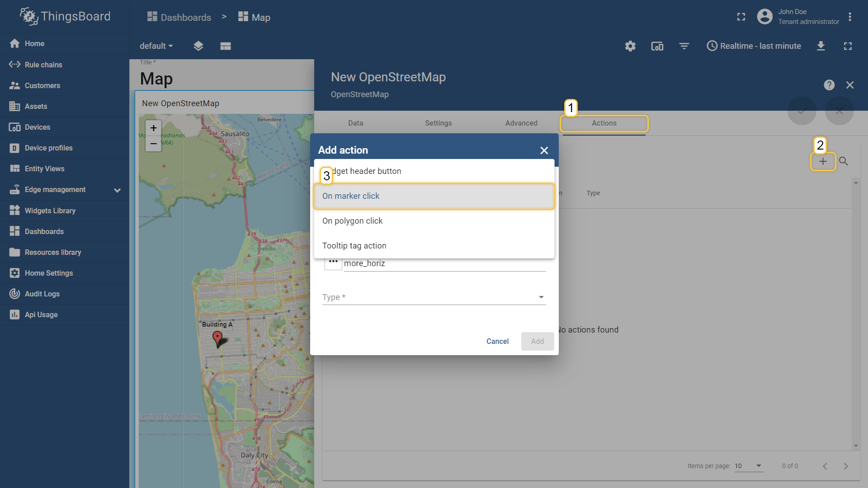The width and height of the screenshot is (868, 488).
Task: Switch to Advanced tab
Action: click(521, 123)
